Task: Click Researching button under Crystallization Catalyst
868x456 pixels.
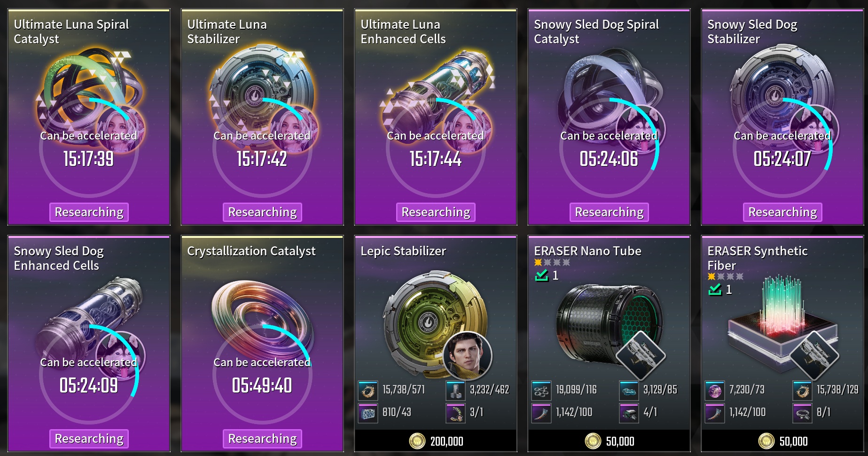Action: point(262,439)
